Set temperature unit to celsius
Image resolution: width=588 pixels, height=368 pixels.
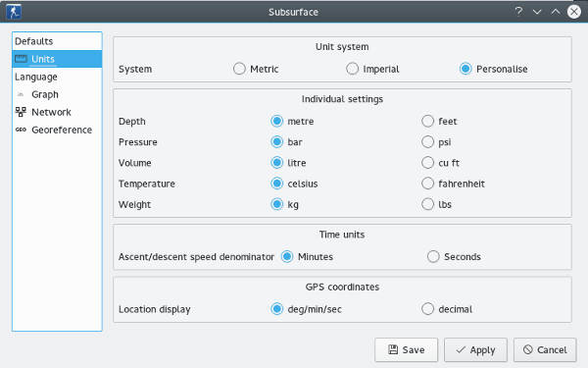click(294, 184)
